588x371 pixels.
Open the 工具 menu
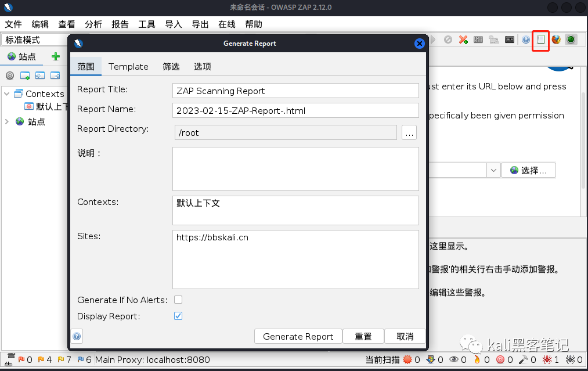147,24
